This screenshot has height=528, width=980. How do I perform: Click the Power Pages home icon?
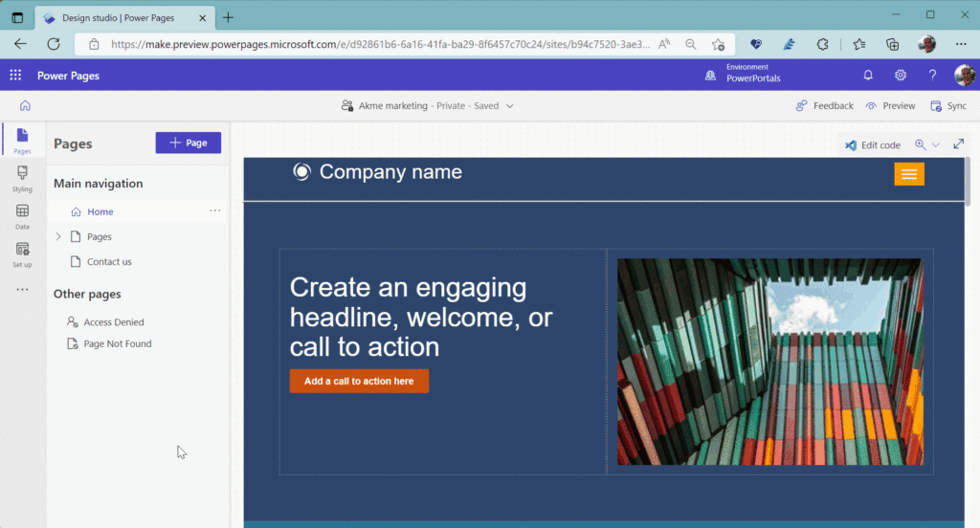25,106
